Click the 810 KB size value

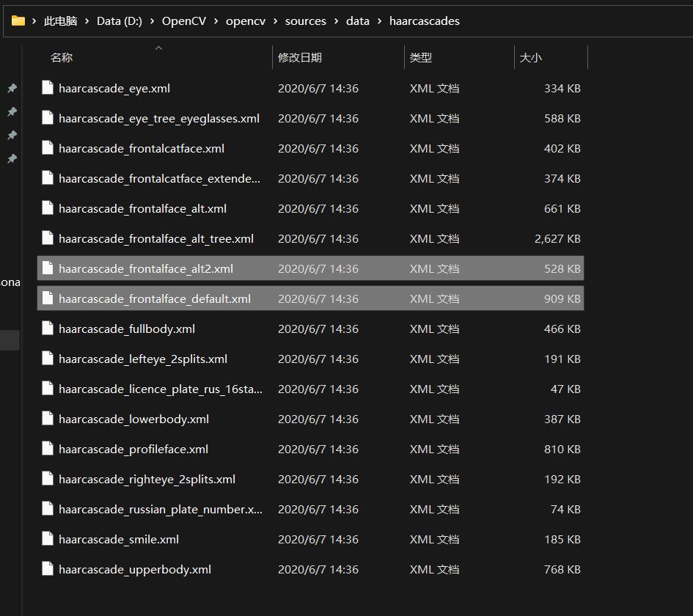pyautogui.click(x=562, y=449)
